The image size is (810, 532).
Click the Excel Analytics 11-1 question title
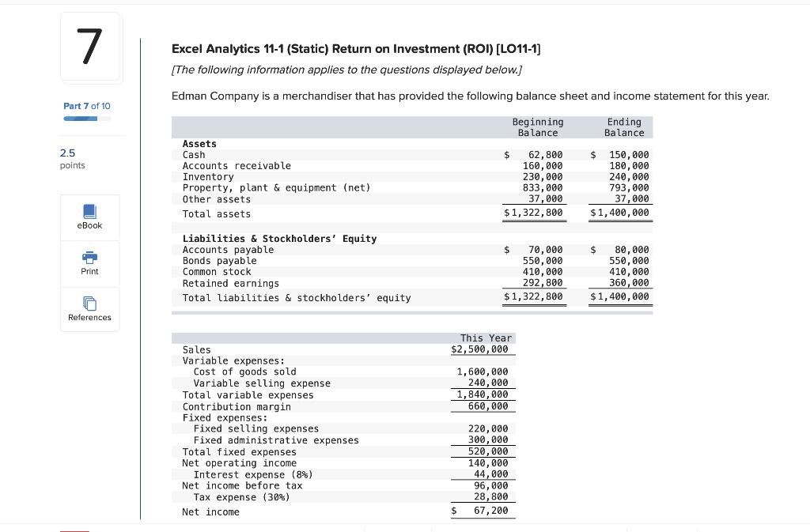click(356, 48)
